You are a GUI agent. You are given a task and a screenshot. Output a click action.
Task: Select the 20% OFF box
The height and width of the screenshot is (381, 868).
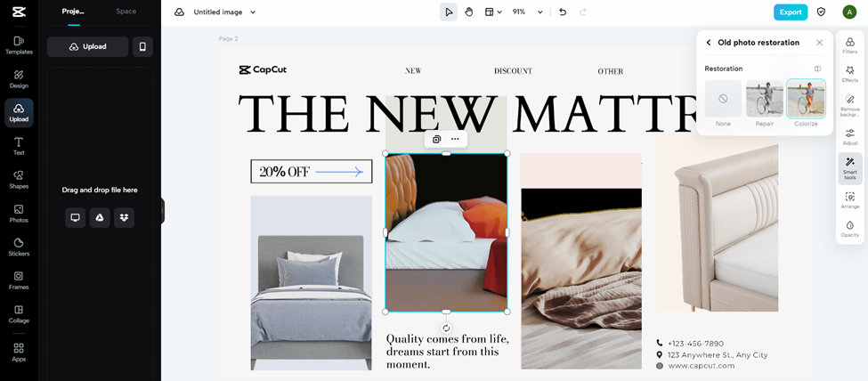point(311,172)
